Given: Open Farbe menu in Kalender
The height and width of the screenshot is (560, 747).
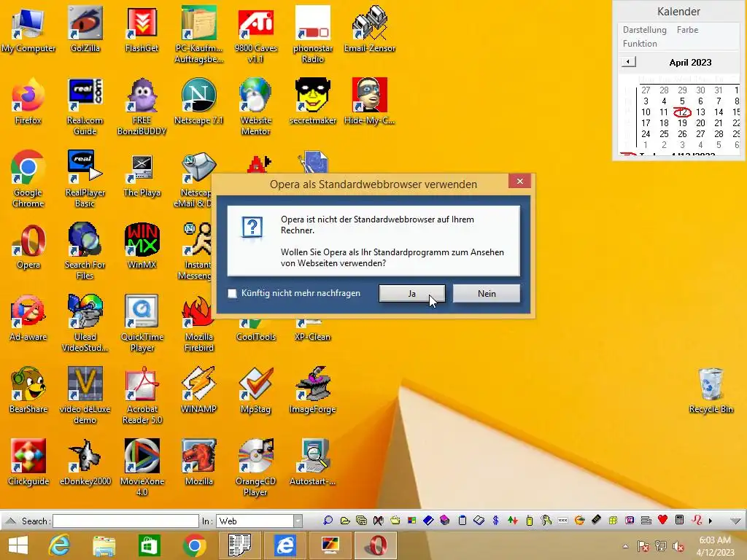Looking at the screenshot, I should click(x=687, y=29).
